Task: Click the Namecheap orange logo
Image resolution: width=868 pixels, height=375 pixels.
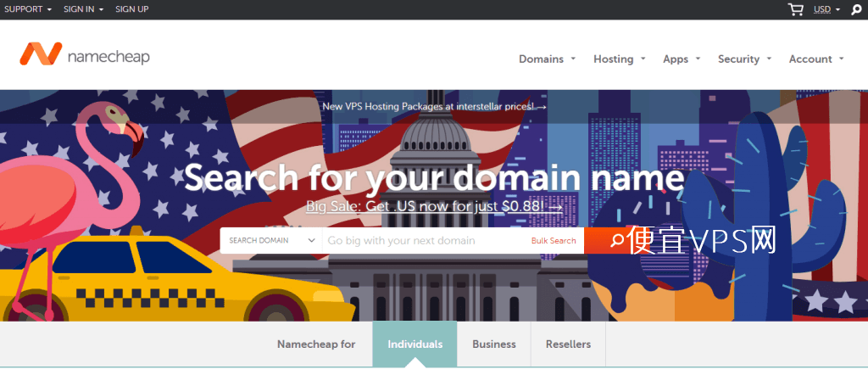Action: pos(41,54)
